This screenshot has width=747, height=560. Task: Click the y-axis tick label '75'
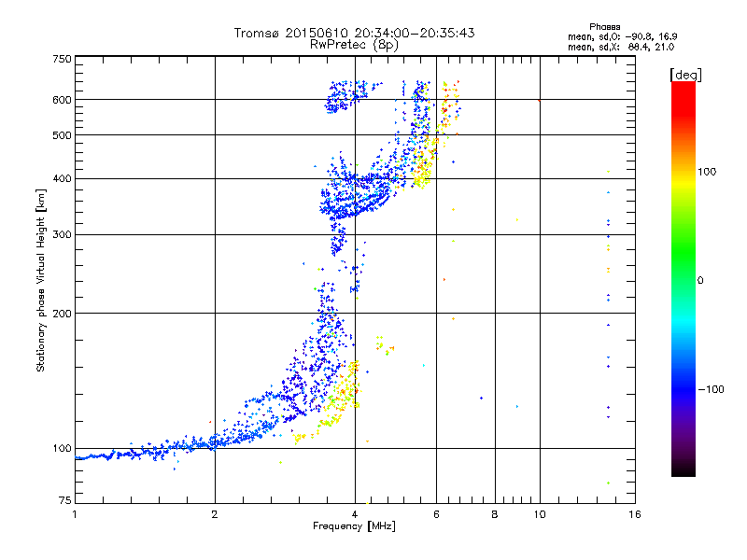pos(65,500)
